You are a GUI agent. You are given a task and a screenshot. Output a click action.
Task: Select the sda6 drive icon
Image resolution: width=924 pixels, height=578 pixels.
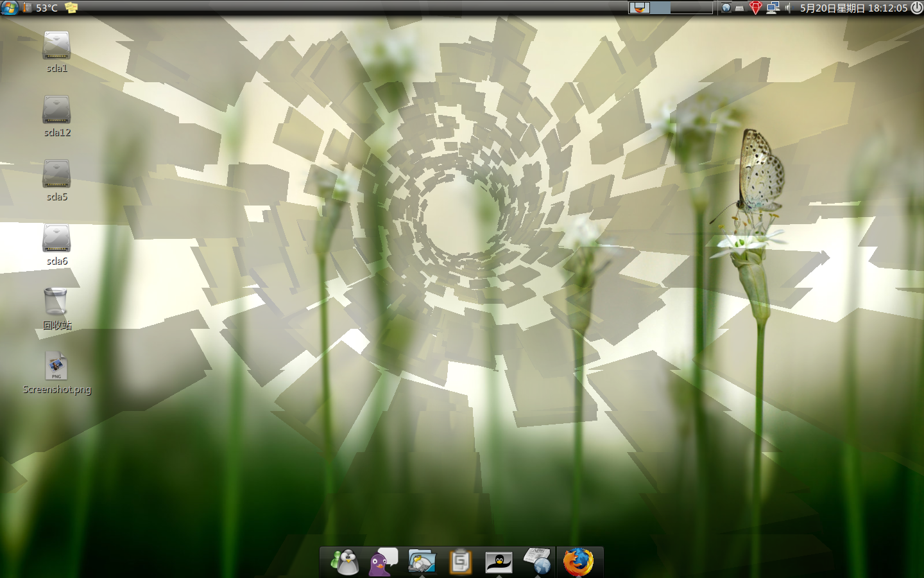(x=56, y=238)
